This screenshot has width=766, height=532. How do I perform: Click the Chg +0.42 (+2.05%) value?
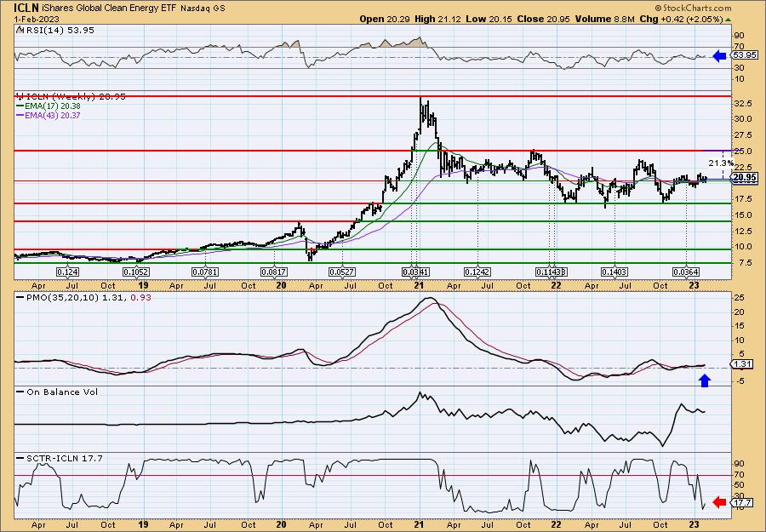point(681,19)
